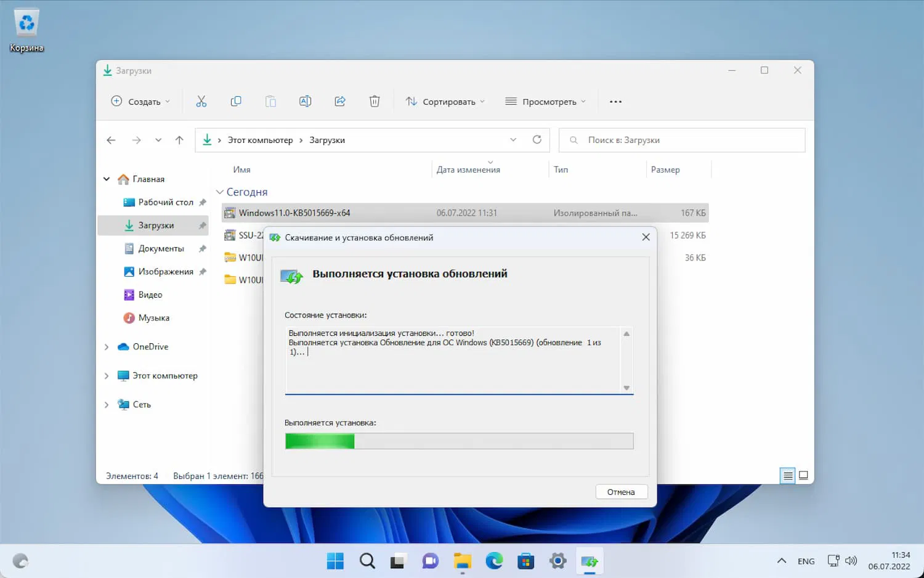Open the three-dots more options menu
The image size is (924, 578).
pyautogui.click(x=615, y=102)
